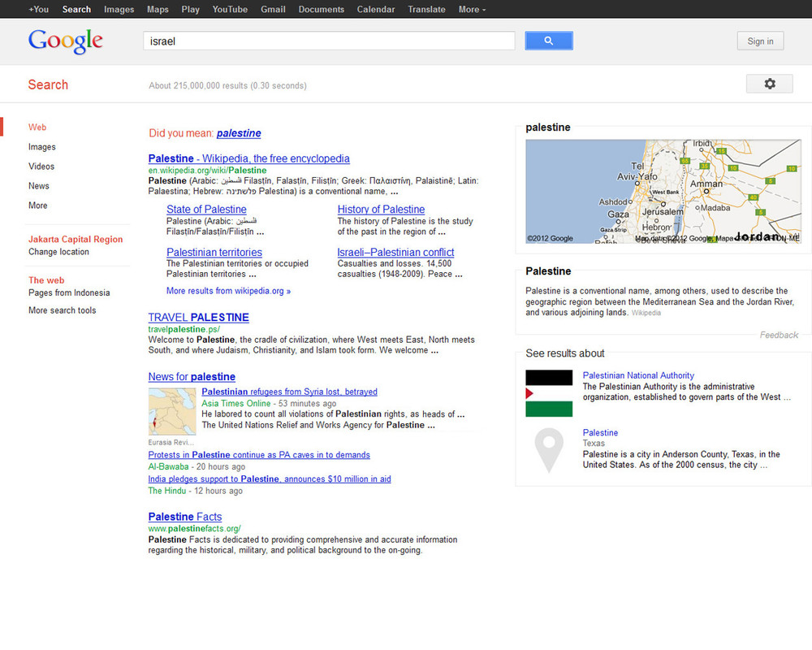Click the red Search heading

(48, 84)
